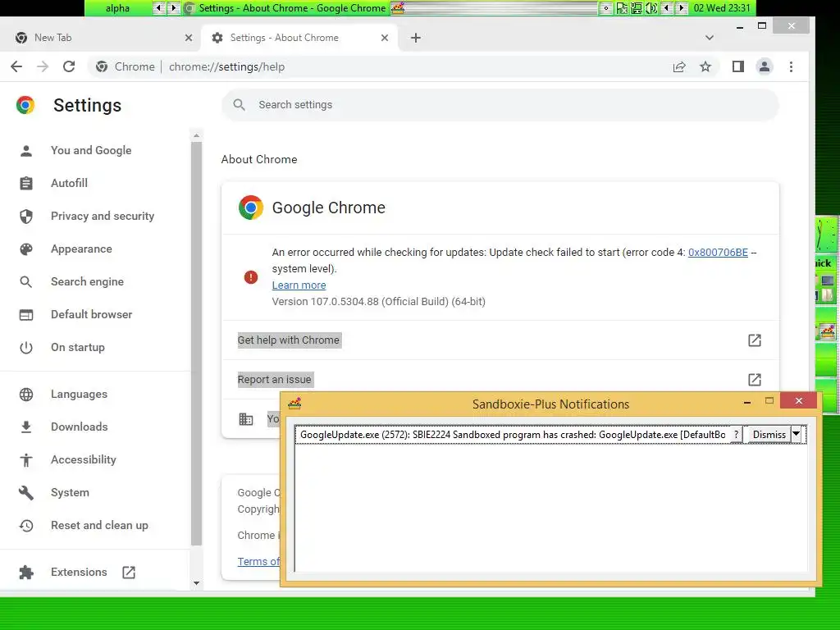Click the Sandboxie-Plus Notifications title icon
This screenshot has height=630, width=840.
pyautogui.click(x=294, y=404)
